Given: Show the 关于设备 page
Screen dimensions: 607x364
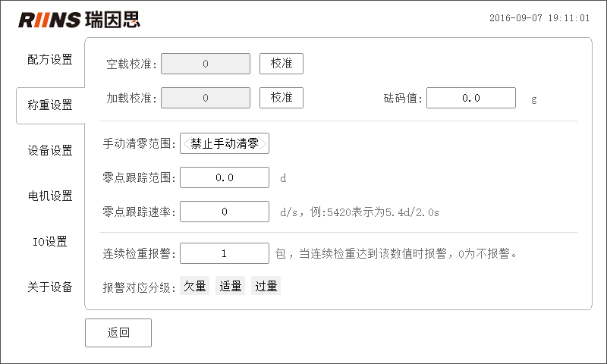Looking at the screenshot, I should point(50,287).
